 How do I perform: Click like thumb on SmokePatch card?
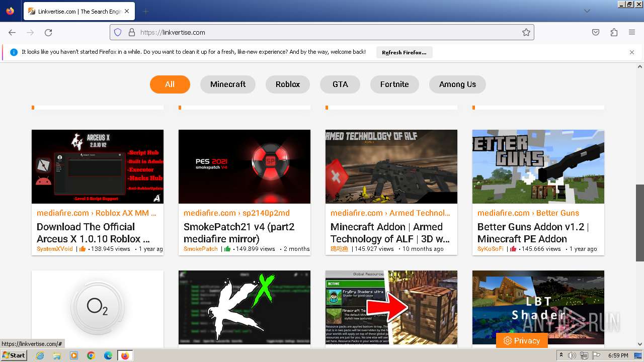coord(227,249)
